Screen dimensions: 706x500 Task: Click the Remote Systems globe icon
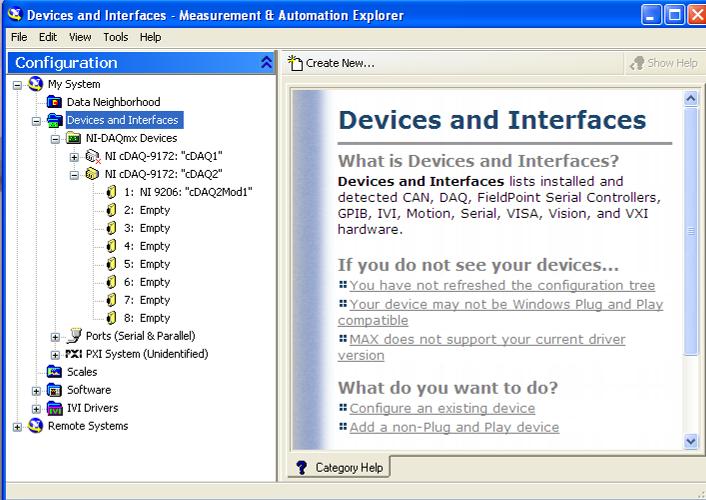(x=35, y=426)
